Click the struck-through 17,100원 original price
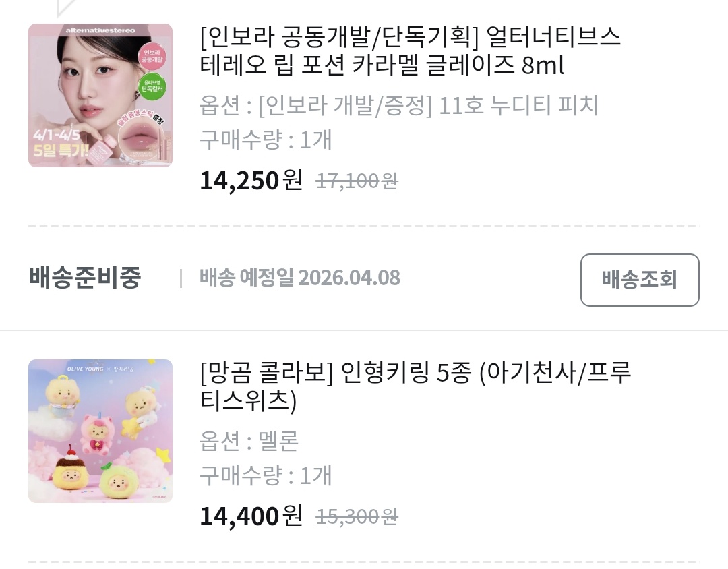Image resolution: width=728 pixels, height=569 pixels. [x=357, y=181]
